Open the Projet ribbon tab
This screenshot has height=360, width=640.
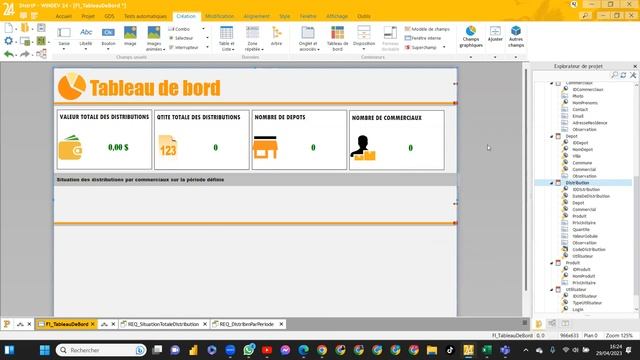[88, 16]
